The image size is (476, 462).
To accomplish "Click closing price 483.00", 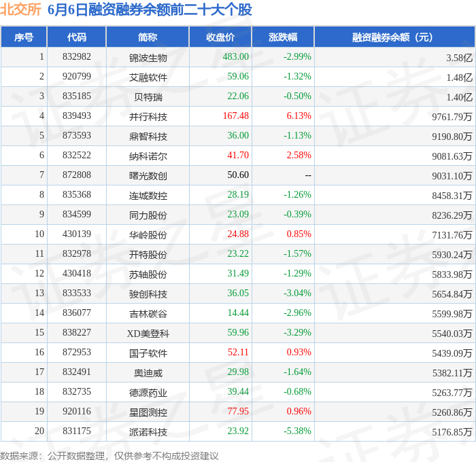I will point(235,56).
